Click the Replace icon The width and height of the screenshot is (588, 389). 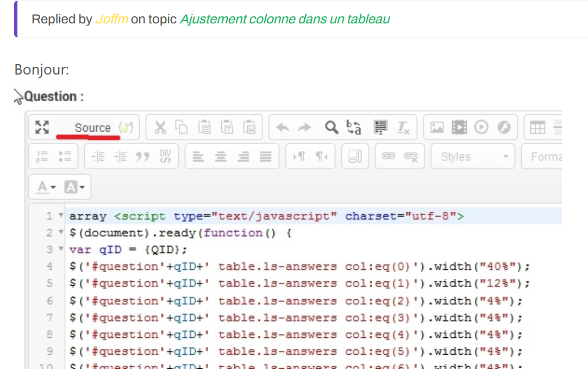tap(354, 127)
